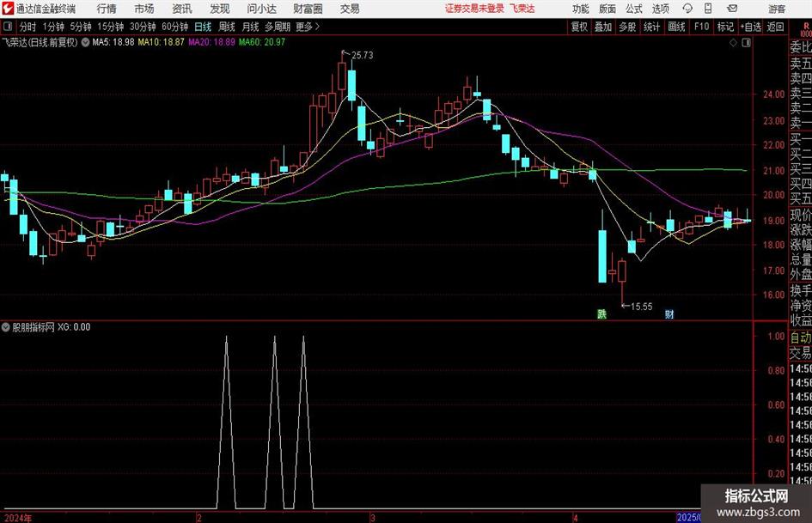Click the 财 marker below the candlesticks
Image resolution: width=812 pixels, height=523 pixels.
[669, 313]
